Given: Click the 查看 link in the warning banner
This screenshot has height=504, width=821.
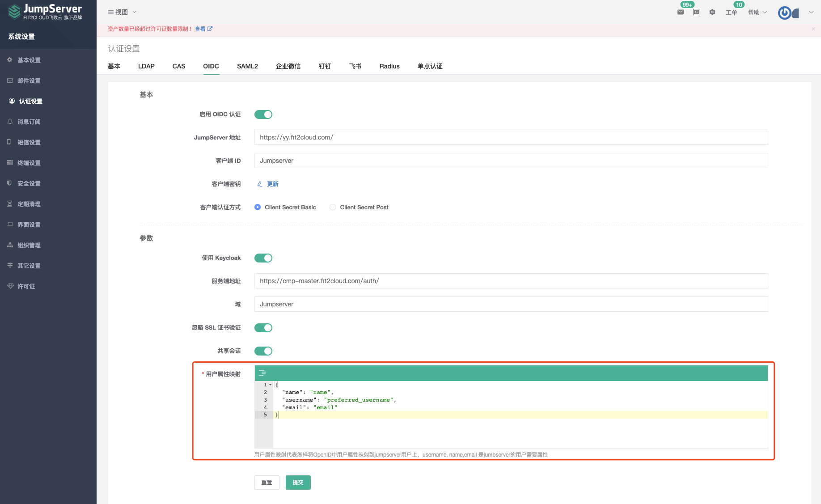Looking at the screenshot, I should click(x=200, y=29).
